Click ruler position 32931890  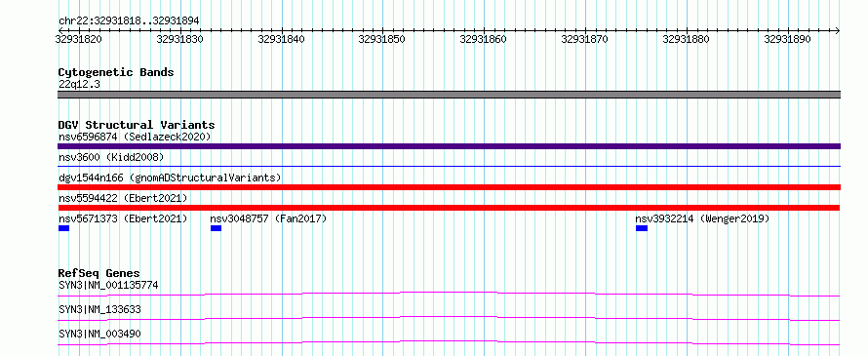788,39
